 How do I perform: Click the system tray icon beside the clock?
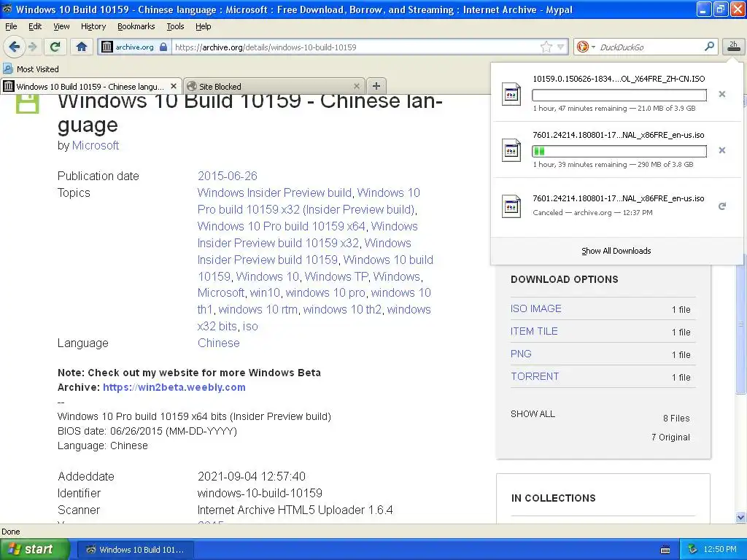692,550
